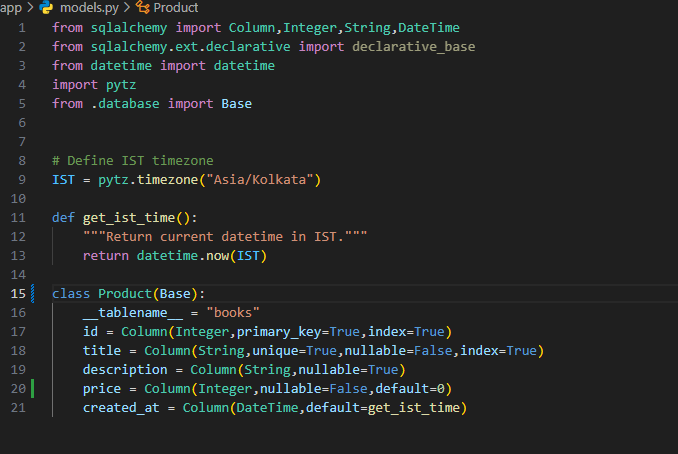Open the app folder breadcrumb
The width and height of the screenshot is (678, 454).
point(11,7)
